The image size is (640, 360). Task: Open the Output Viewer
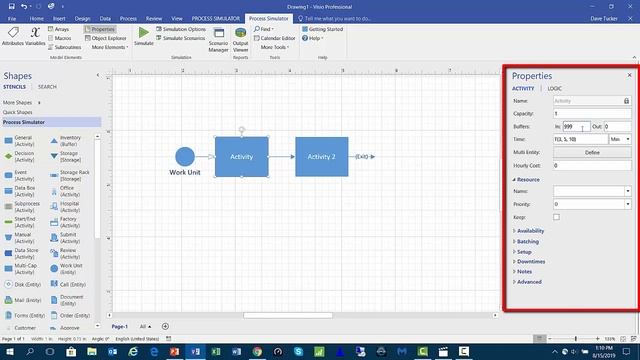pyautogui.click(x=240, y=40)
